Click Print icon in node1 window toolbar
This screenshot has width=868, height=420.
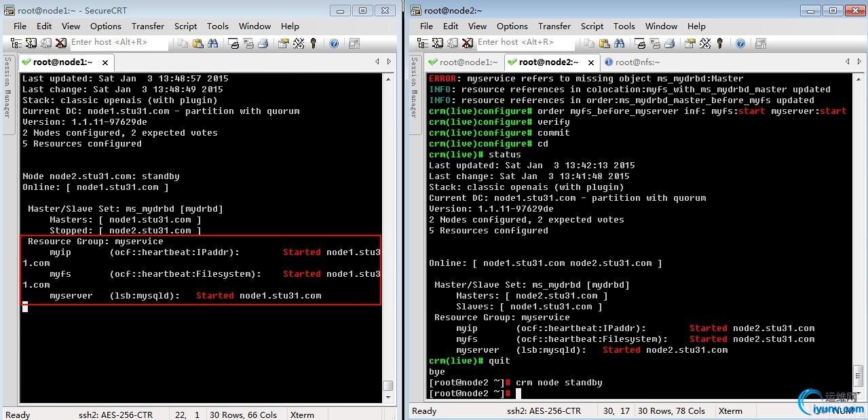(263, 43)
